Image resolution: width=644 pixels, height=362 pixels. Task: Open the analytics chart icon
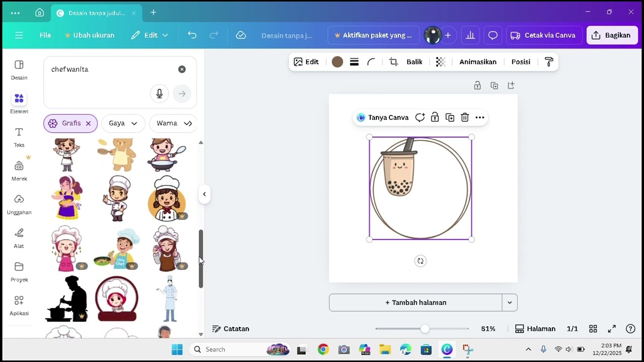(x=470, y=35)
